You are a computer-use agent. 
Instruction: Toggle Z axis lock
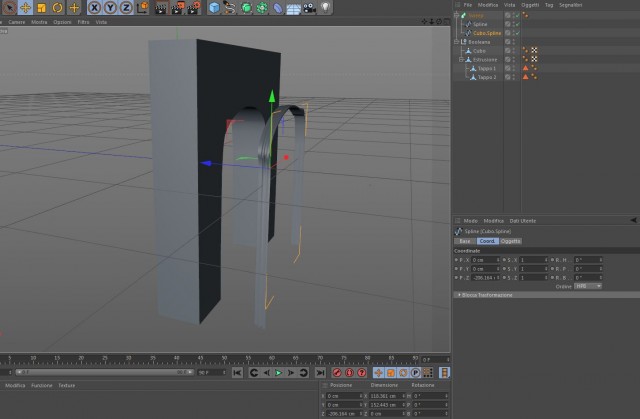coord(126,7)
